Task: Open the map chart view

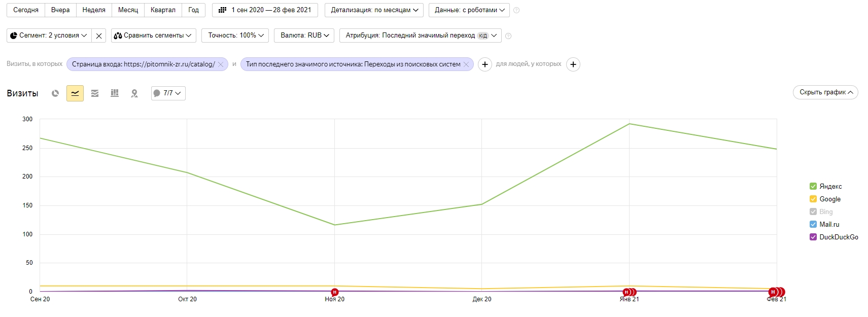Action: pyautogui.click(x=134, y=93)
